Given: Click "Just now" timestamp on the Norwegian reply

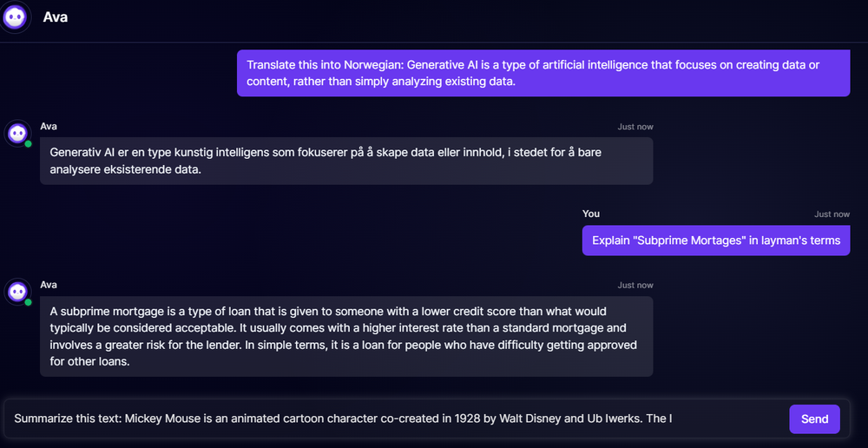Looking at the screenshot, I should tap(635, 127).
